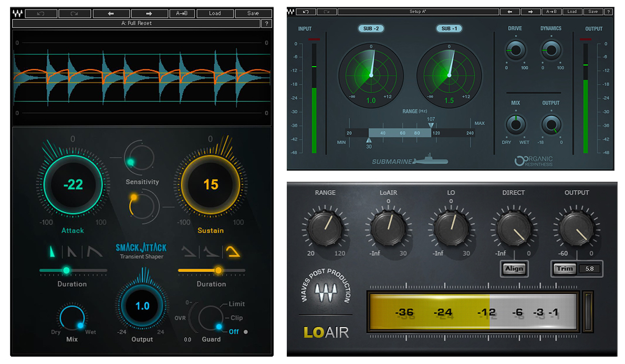
Task: Select the third sustain shape icon in yellow
Action: (x=233, y=251)
